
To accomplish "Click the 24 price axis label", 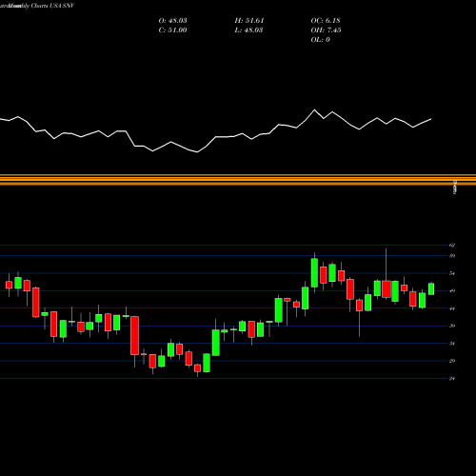I will tap(452, 379).
